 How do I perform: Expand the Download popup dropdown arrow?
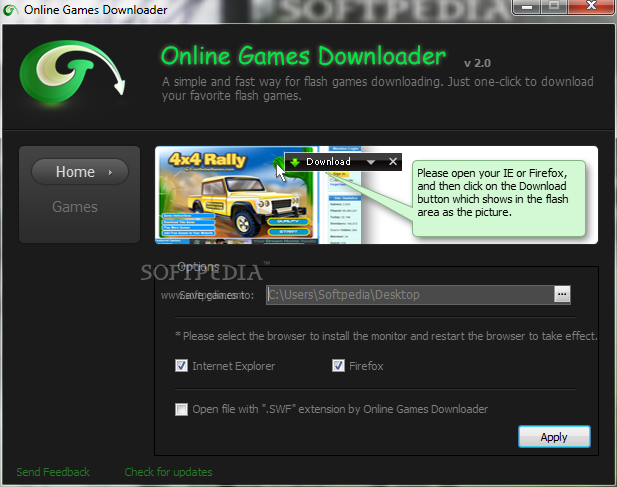[371, 162]
